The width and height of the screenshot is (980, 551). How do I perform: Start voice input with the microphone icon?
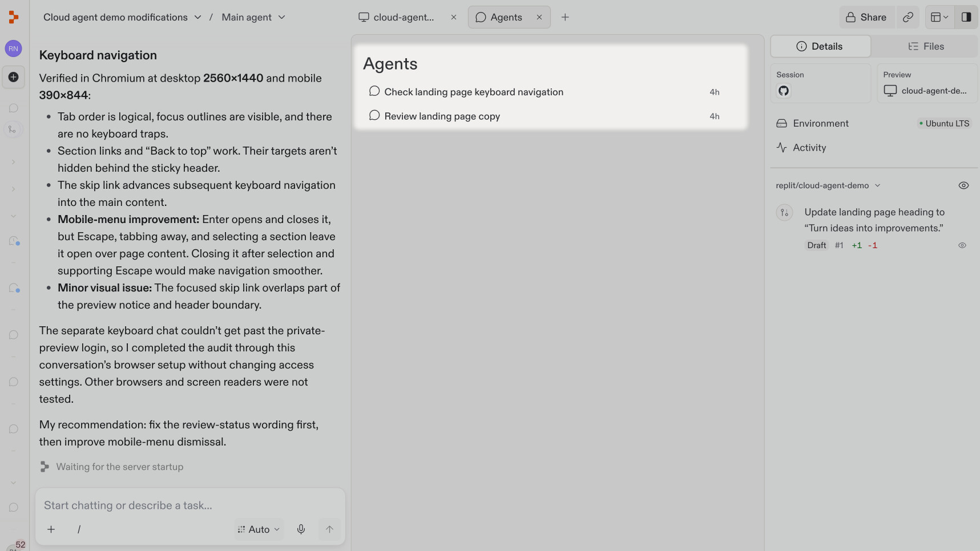click(301, 529)
